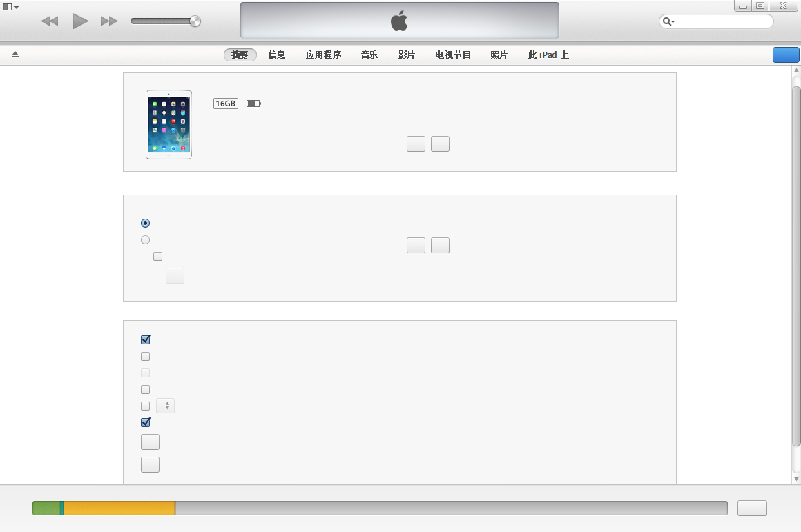
Task: Click the battery icon beside 16GB
Action: coord(253,104)
